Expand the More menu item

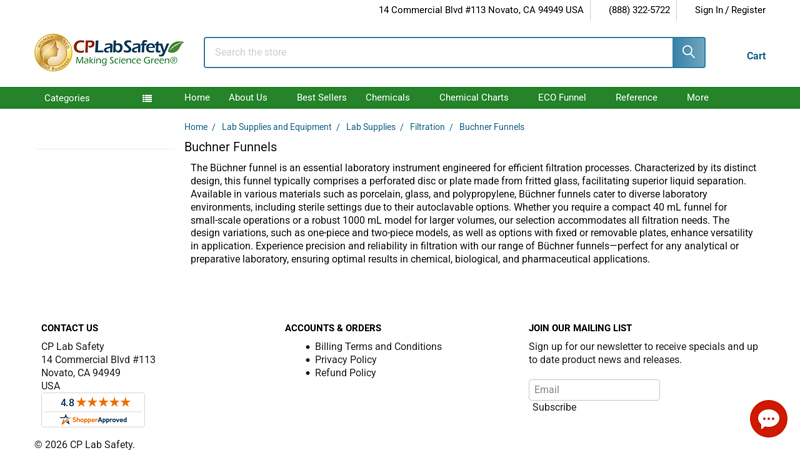pos(697,97)
